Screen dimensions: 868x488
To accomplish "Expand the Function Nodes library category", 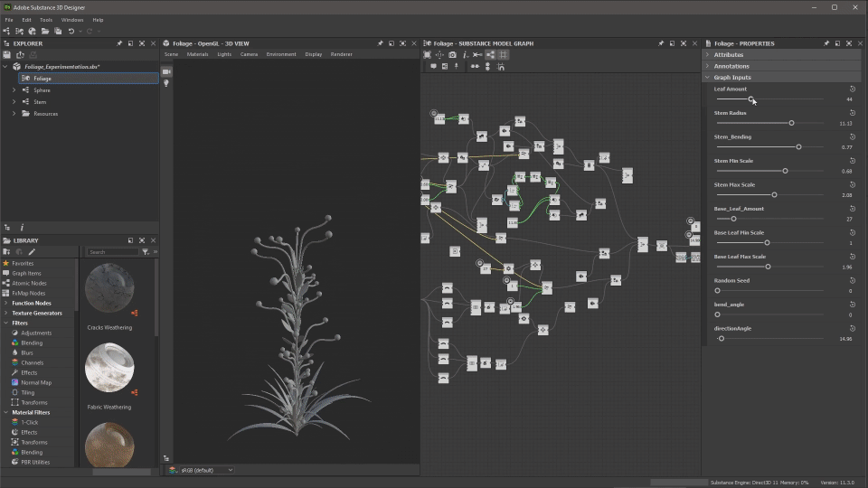I will tap(6, 304).
